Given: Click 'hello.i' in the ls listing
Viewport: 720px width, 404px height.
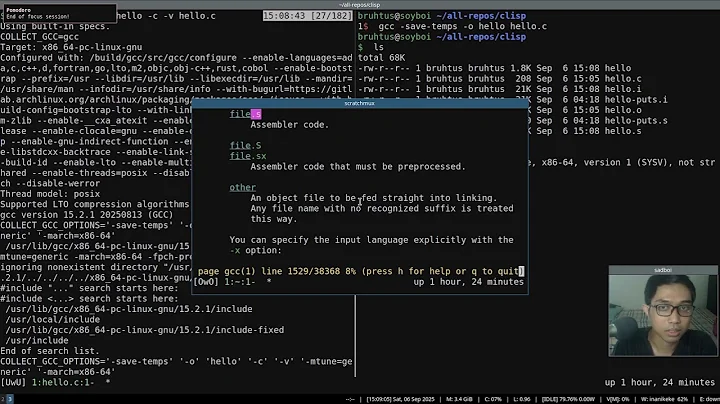Looking at the screenshot, I should 623,89.
